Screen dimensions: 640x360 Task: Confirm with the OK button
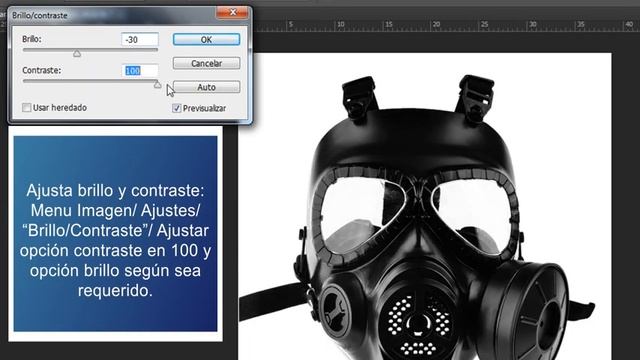tap(206, 40)
